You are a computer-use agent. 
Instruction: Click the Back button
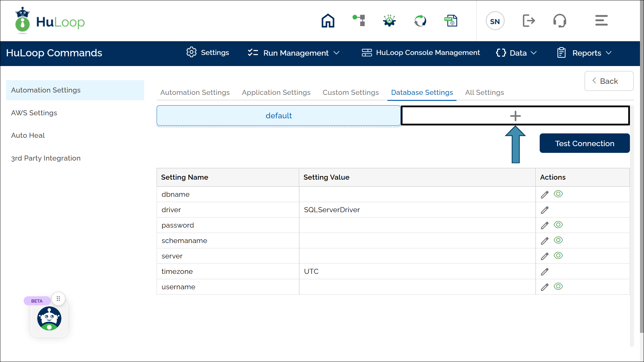click(x=608, y=81)
